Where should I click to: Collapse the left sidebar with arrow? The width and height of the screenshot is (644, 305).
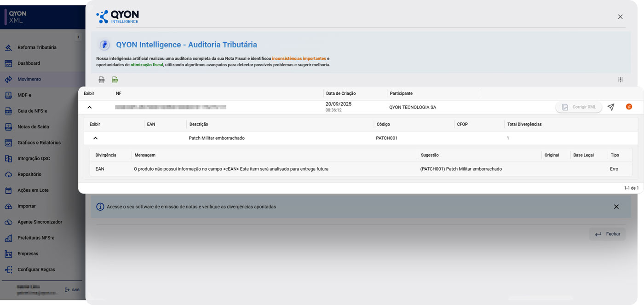78,37
